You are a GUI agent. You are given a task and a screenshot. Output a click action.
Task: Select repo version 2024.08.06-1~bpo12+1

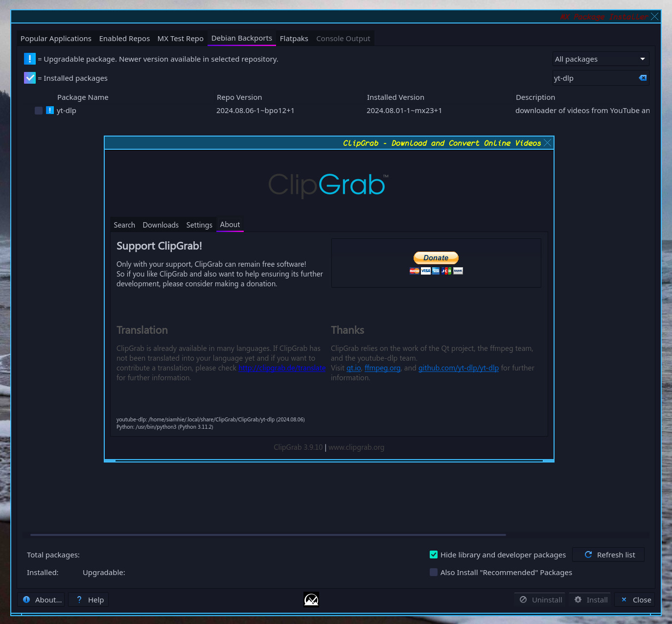(x=255, y=111)
